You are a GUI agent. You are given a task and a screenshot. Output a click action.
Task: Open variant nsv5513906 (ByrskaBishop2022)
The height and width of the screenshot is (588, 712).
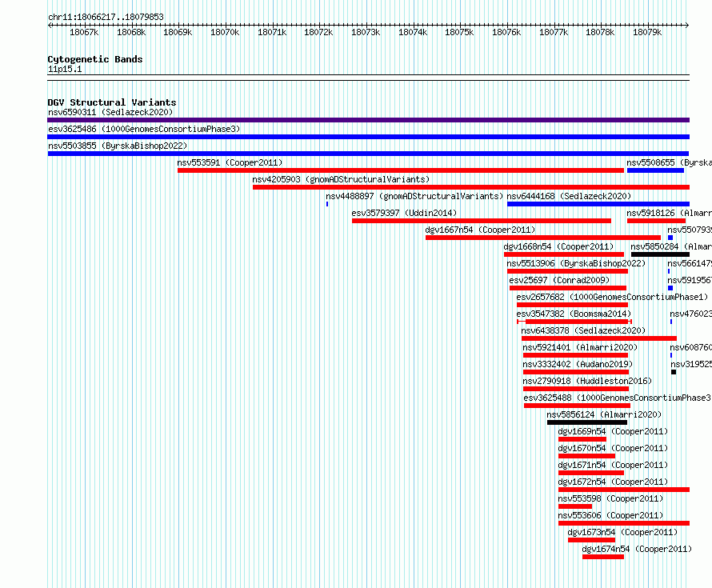(x=576, y=263)
